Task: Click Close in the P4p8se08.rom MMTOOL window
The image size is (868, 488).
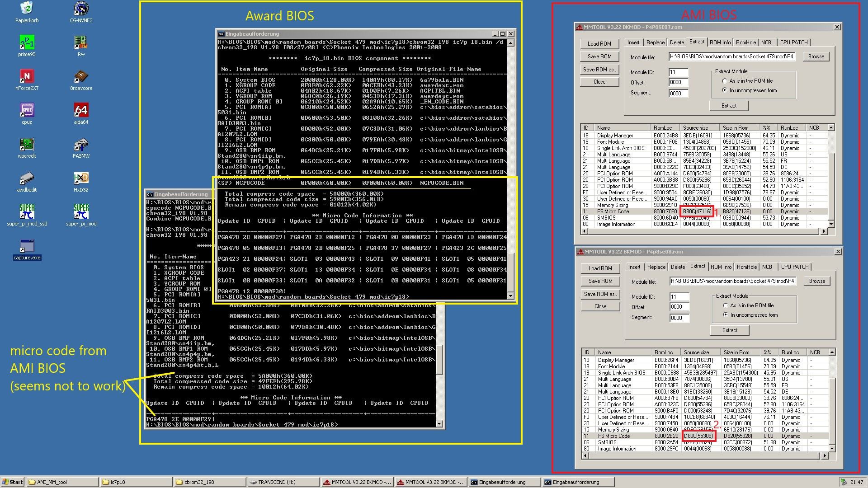Action: [x=600, y=306]
